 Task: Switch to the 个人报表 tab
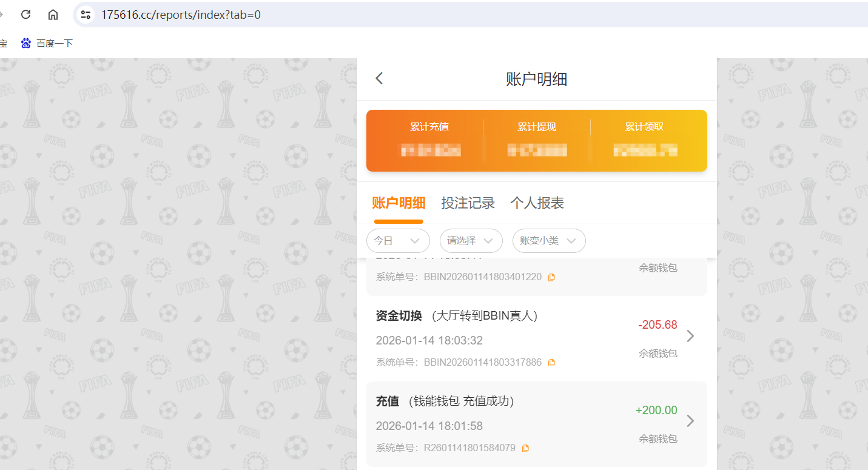pyautogui.click(x=536, y=203)
